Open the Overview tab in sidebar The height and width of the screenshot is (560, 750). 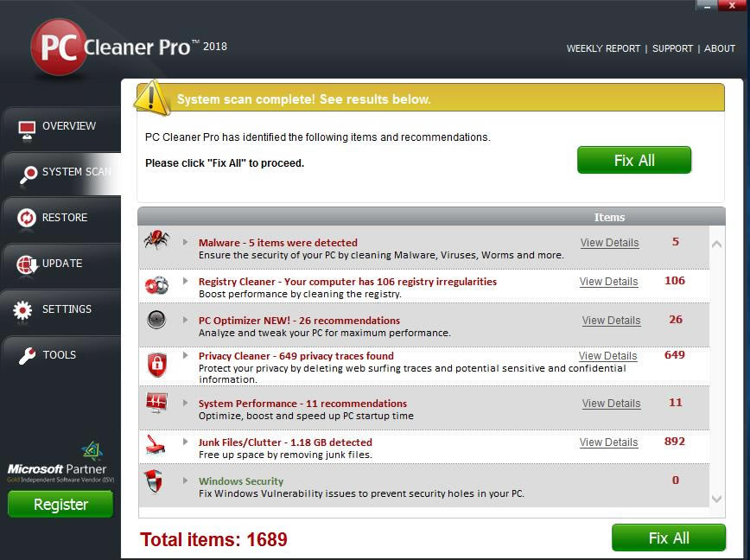(x=60, y=126)
